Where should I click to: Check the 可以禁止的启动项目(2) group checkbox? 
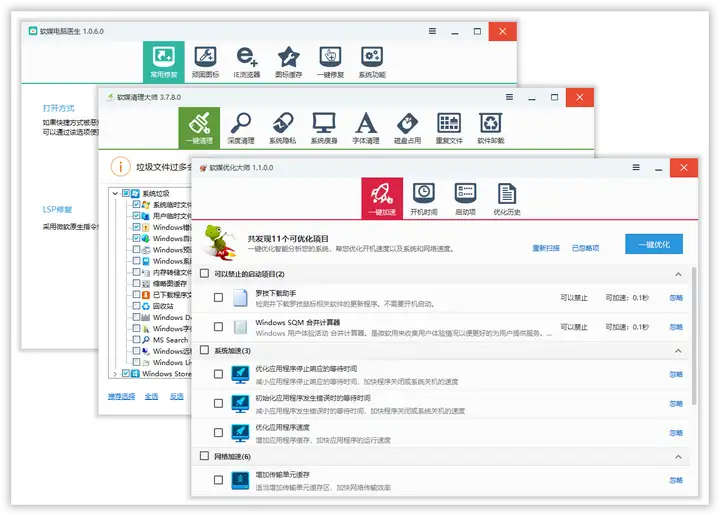(x=204, y=274)
